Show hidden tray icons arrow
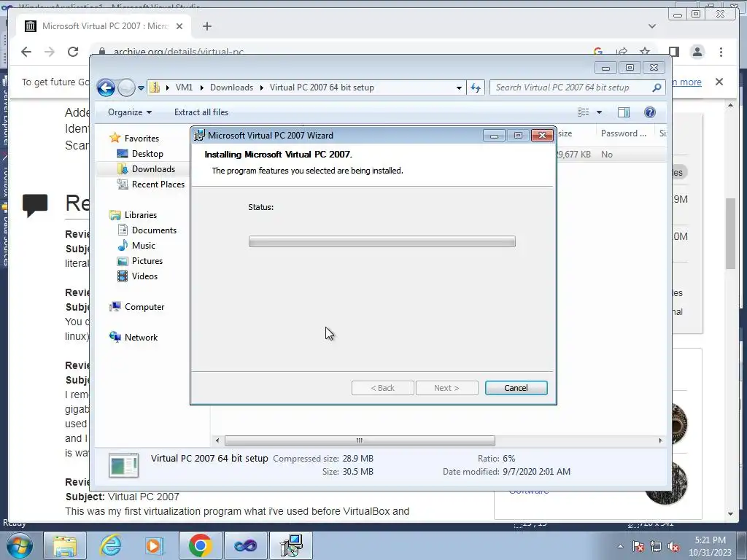The height and width of the screenshot is (560, 747). pyautogui.click(x=620, y=546)
